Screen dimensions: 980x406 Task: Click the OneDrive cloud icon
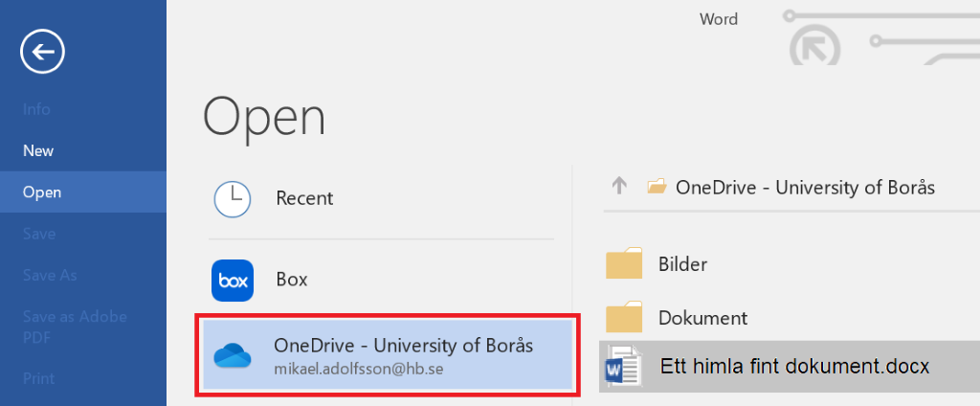(232, 355)
